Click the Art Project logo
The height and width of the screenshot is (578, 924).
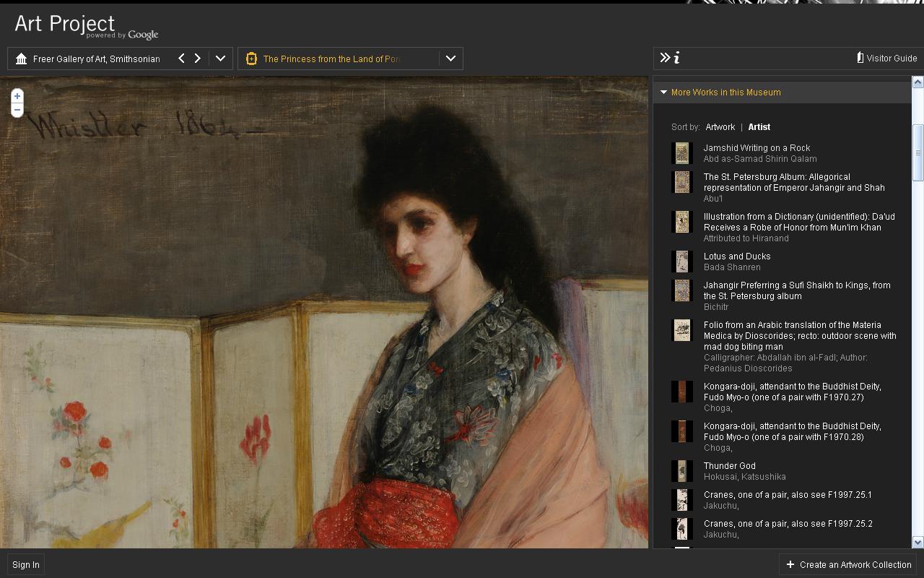click(x=86, y=26)
